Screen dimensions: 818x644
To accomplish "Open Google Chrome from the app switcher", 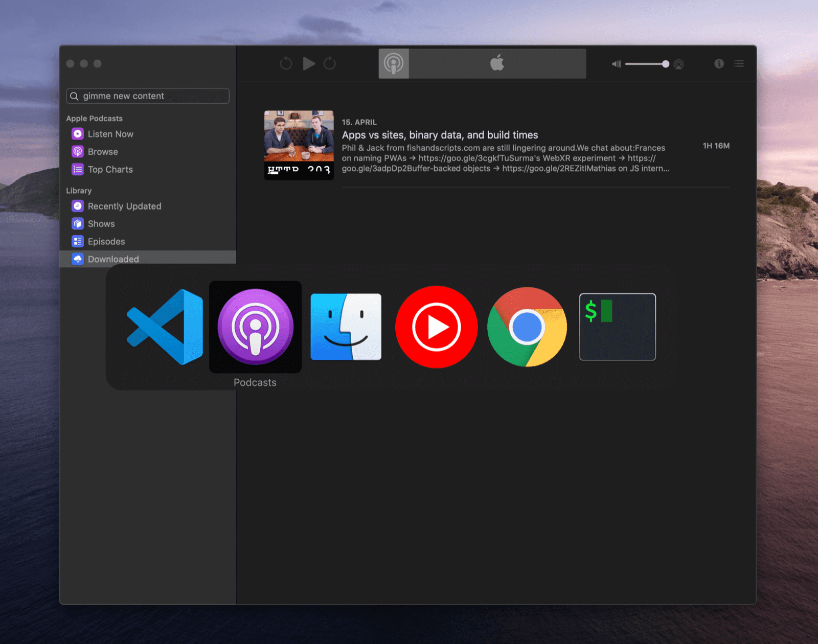I will click(526, 327).
